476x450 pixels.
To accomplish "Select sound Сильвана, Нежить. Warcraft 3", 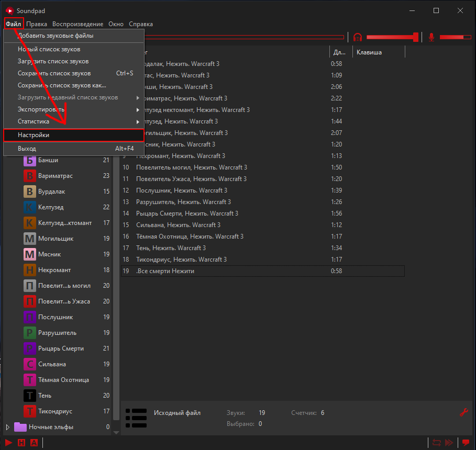I will [263, 225].
